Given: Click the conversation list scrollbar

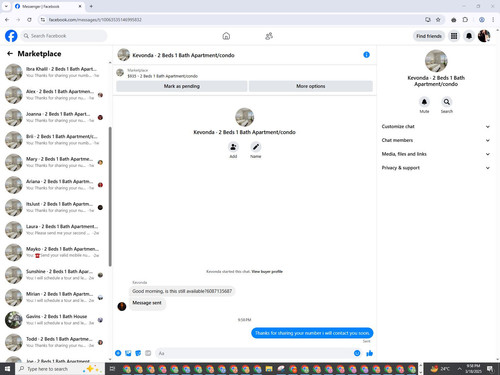Looking at the screenshot, I should pyautogui.click(x=110, y=197).
